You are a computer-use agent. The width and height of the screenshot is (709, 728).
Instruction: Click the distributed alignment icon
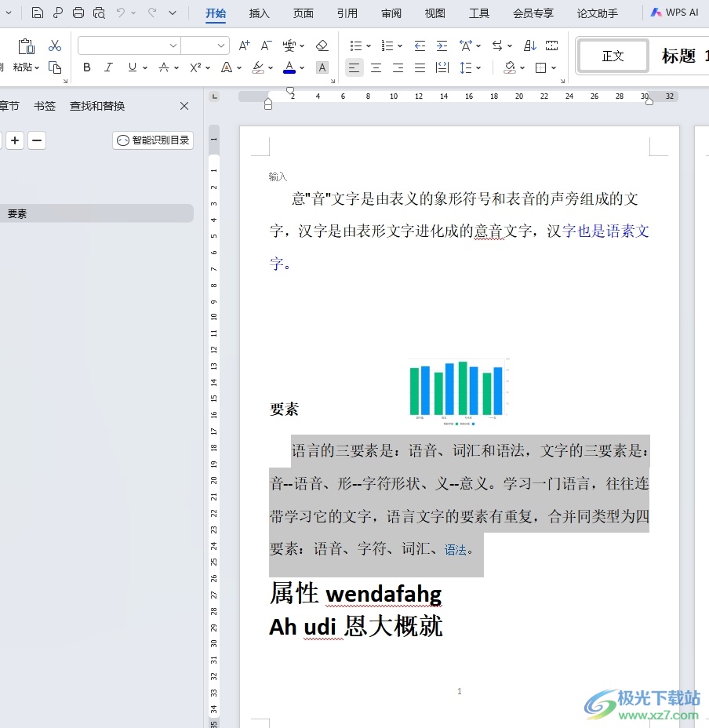442,67
